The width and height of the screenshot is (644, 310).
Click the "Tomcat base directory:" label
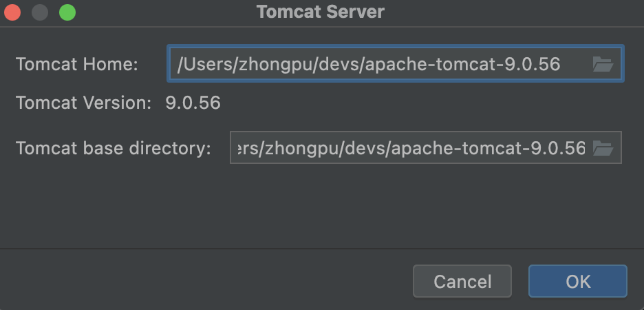pos(113,148)
